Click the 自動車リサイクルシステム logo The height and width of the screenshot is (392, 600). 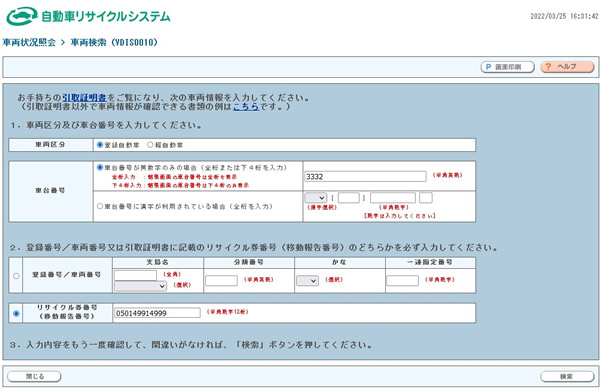click(88, 16)
